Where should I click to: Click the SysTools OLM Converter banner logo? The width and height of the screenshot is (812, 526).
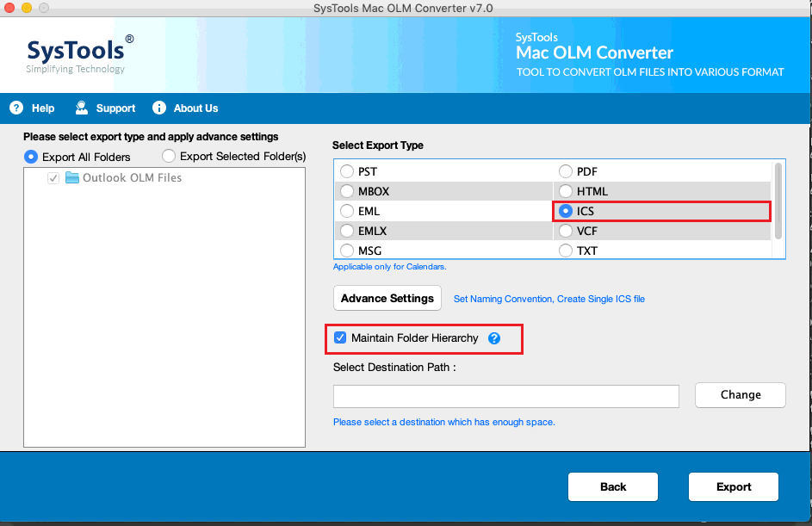tap(594, 53)
